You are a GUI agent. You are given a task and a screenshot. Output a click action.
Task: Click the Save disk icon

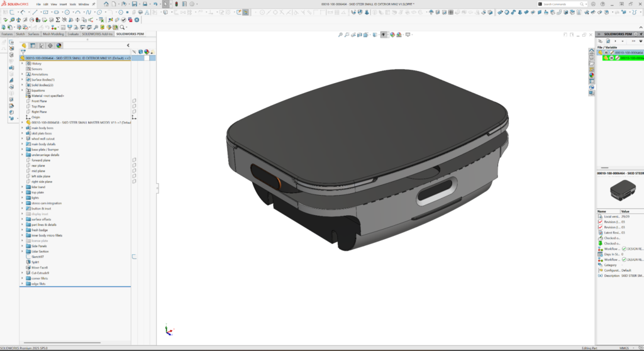coord(135,4)
